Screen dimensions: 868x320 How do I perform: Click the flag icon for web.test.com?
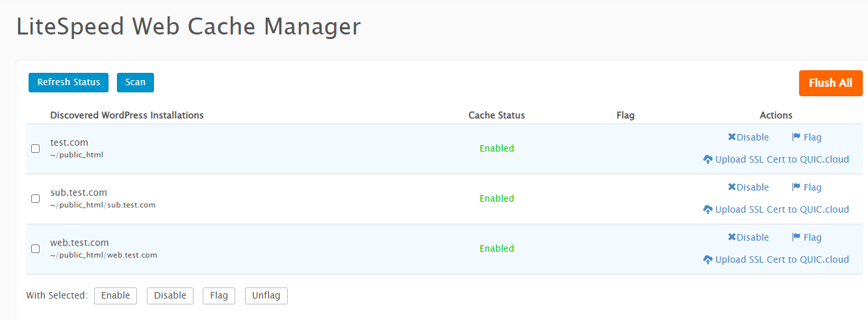coord(796,237)
